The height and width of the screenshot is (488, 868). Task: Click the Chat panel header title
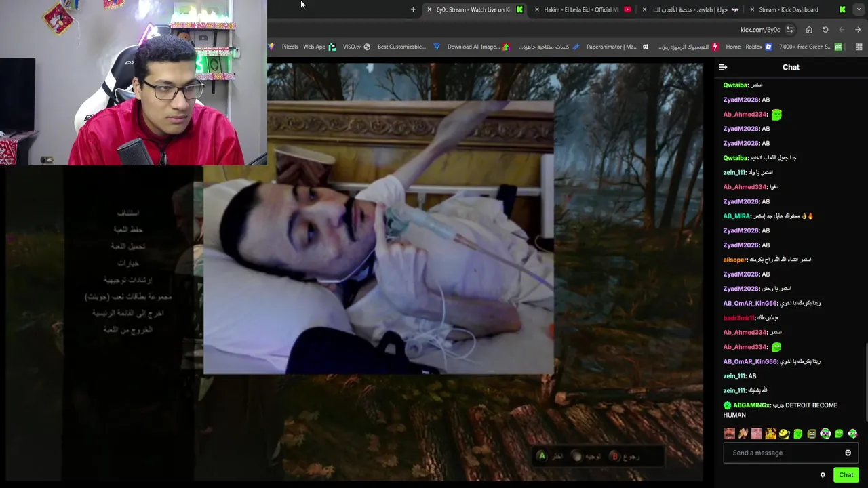pos(791,67)
